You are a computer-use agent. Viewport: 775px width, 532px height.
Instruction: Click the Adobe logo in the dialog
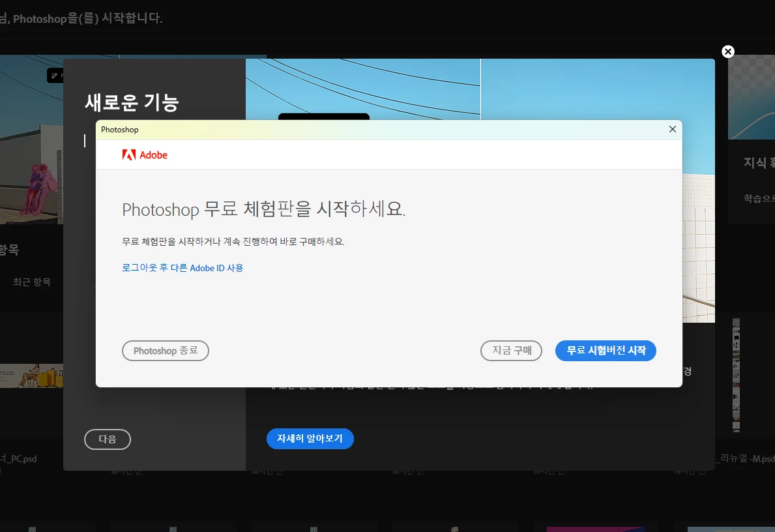(x=145, y=155)
